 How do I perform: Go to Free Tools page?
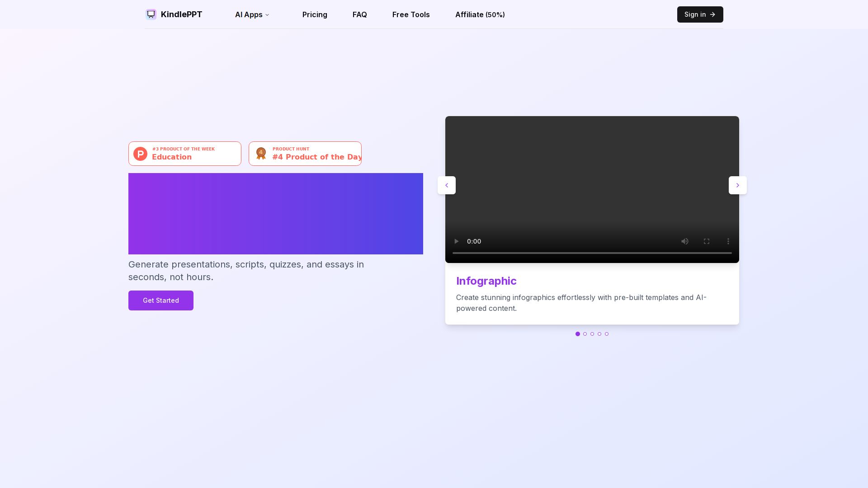click(x=411, y=14)
